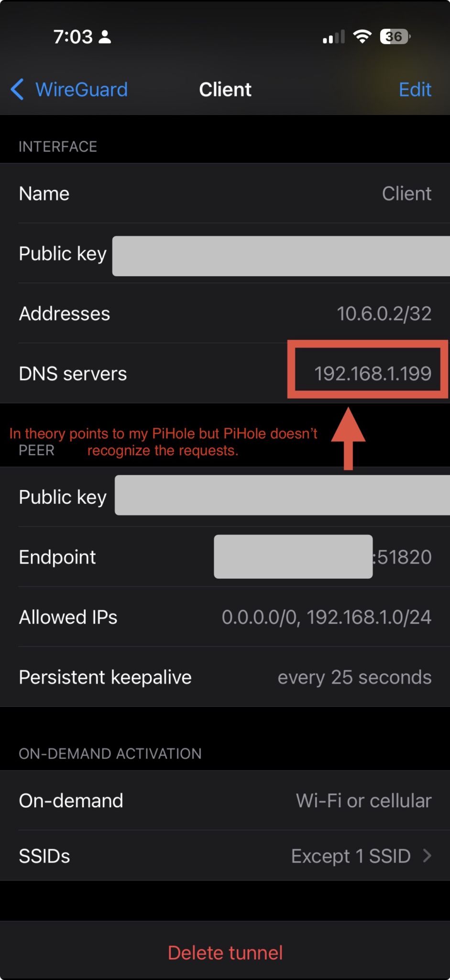Tap the interface Name row
The image size is (450, 980).
tap(225, 193)
